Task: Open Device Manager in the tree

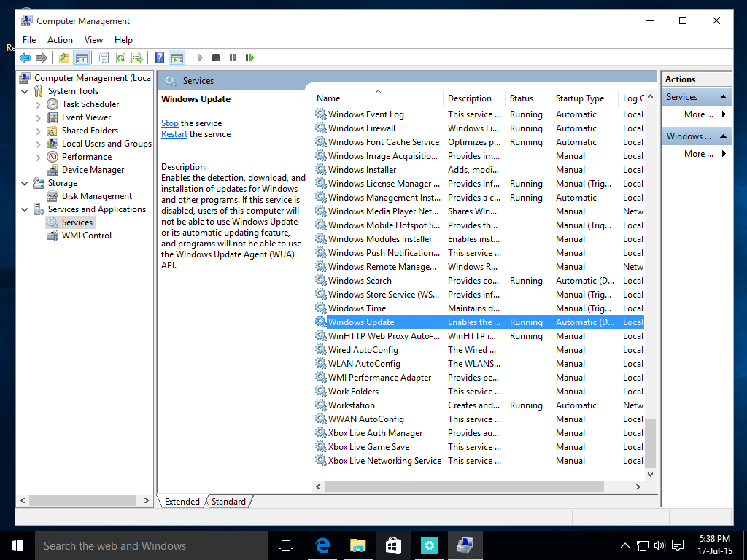Action: click(x=93, y=170)
